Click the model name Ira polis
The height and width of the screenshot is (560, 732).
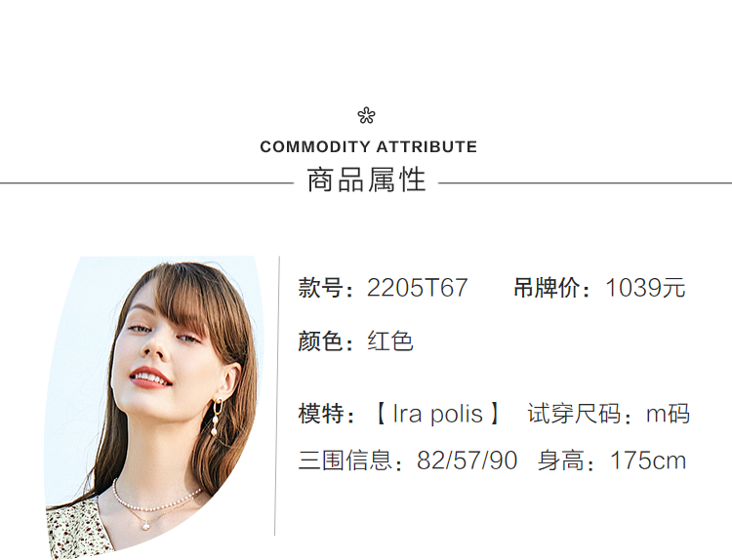437,414
